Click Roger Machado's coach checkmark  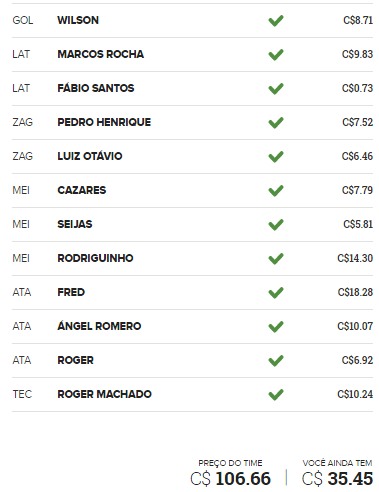tap(276, 395)
